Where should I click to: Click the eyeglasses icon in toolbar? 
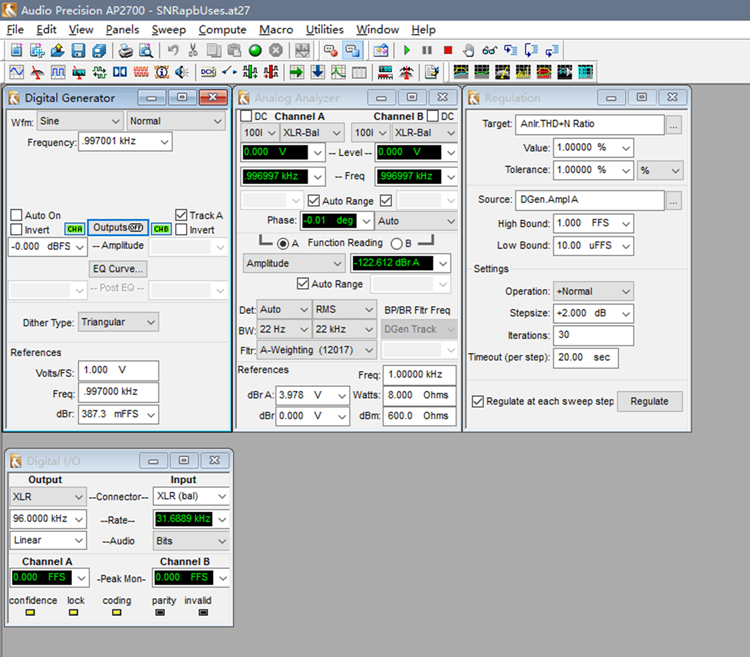click(489, 50)
